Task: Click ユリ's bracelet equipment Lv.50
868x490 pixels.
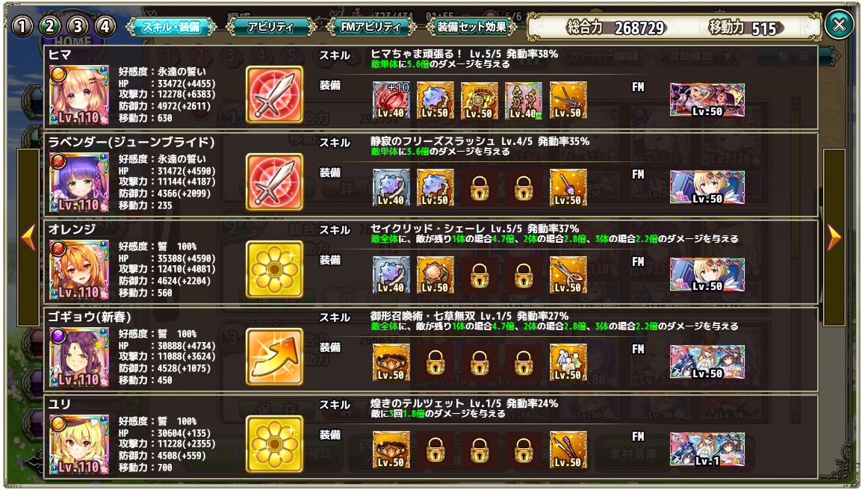Action: 391,450
